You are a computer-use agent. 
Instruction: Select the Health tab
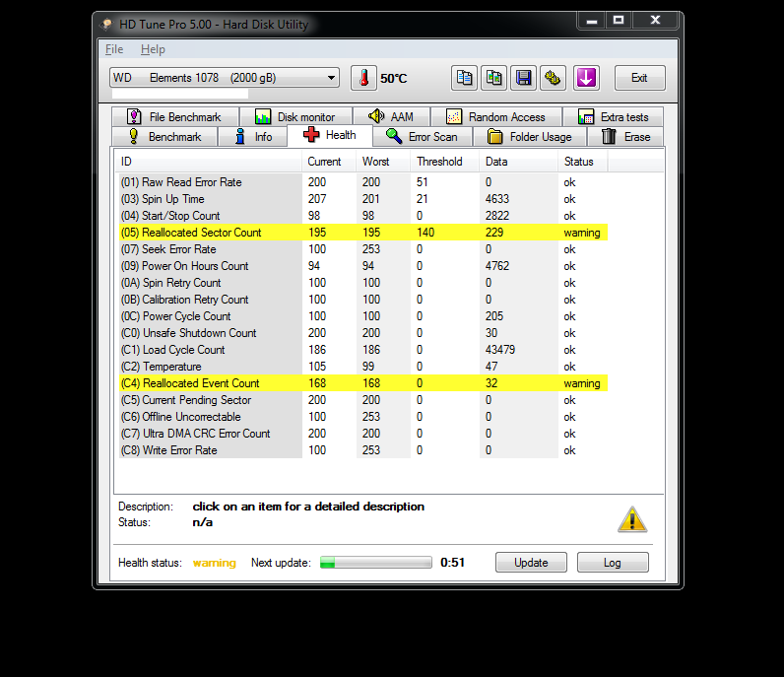(330, 135)
